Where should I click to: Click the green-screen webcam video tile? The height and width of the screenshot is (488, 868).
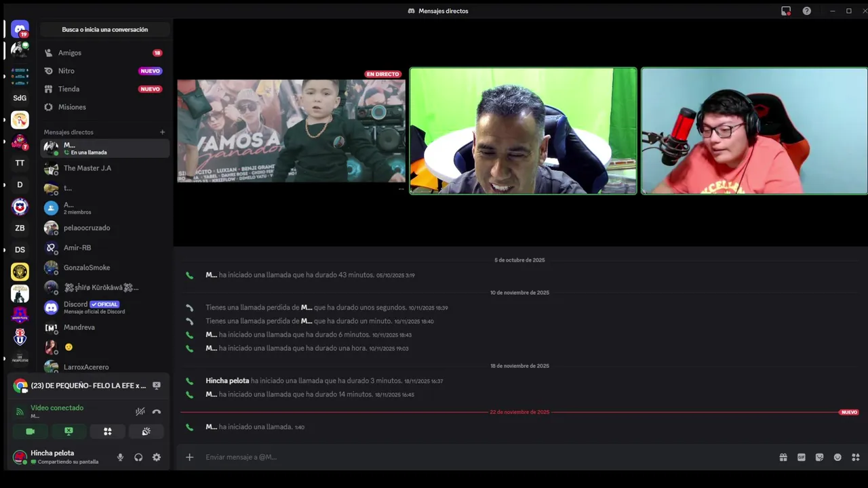point(523,131)
